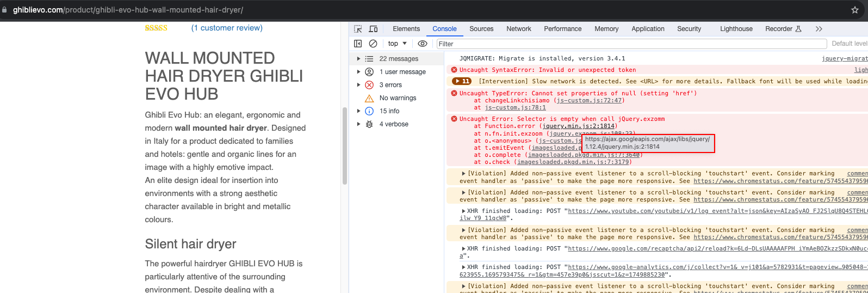Expand the recaptcha XHR finished loading entry
The image size is (868, 293).
coord(463,249)
